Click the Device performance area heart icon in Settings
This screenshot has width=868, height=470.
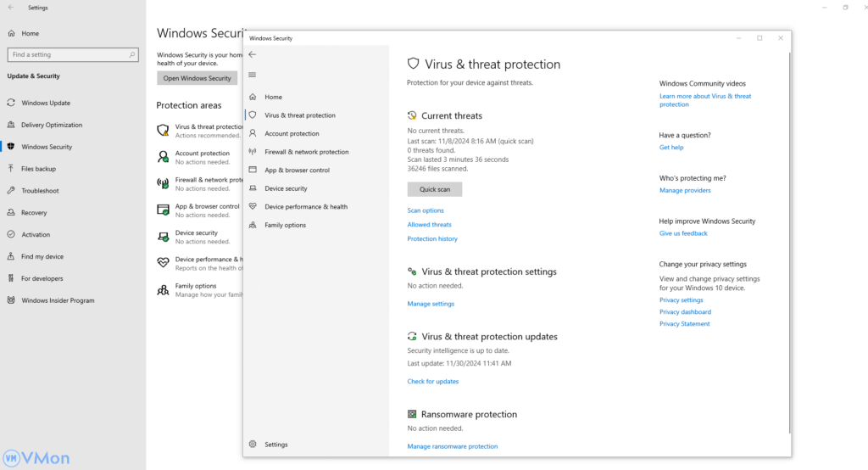pyautogui.click(x=164, y=263)
